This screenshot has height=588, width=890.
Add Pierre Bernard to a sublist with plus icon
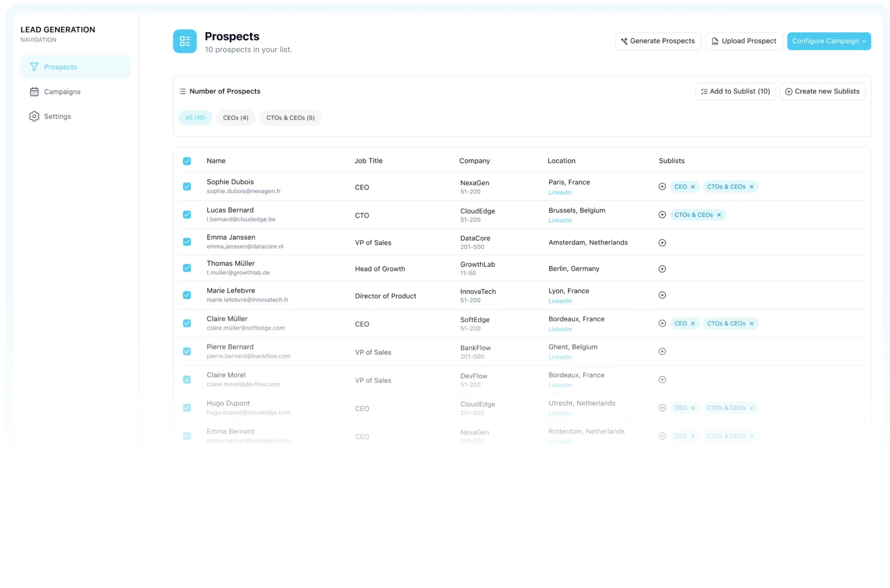tap(662, 352)
